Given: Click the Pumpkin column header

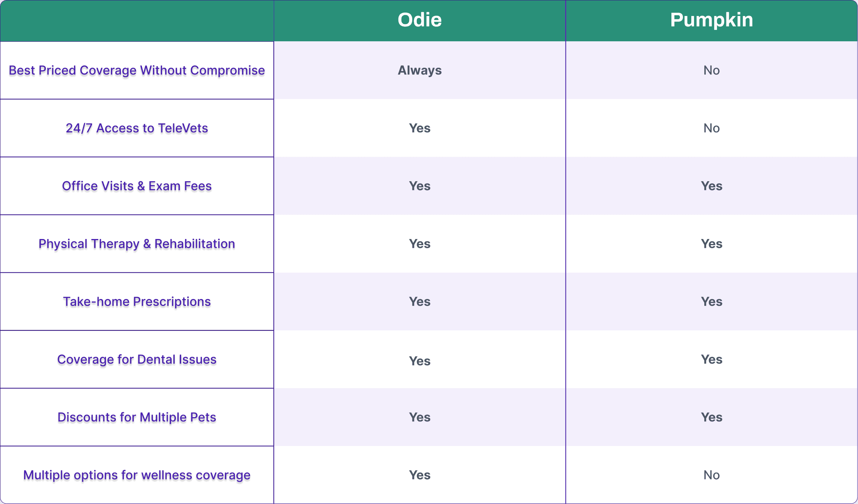Looking at the screenshot, I should point(712,20).
